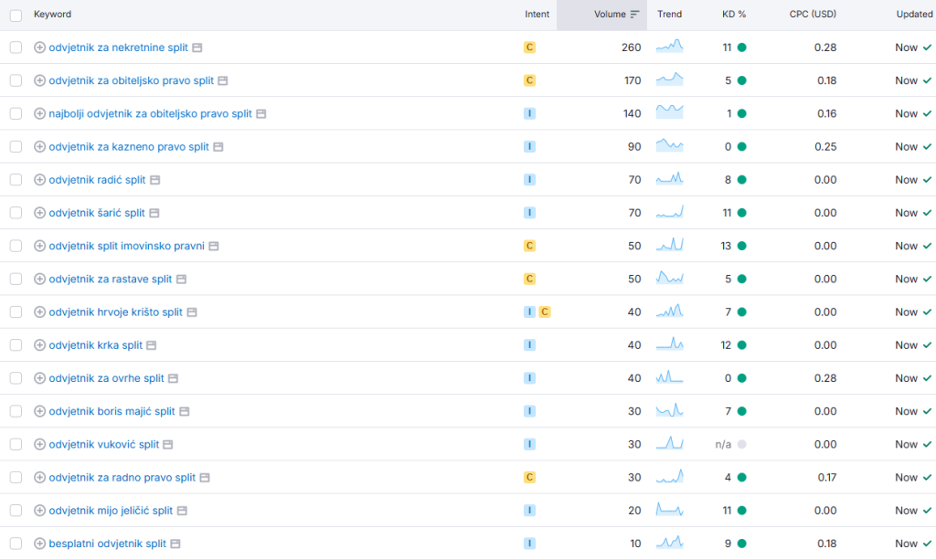936x560 pixels.
Task: Click SERP icon for 'odvjetnik za rastave split'
Action: click(x=181, y=280)
